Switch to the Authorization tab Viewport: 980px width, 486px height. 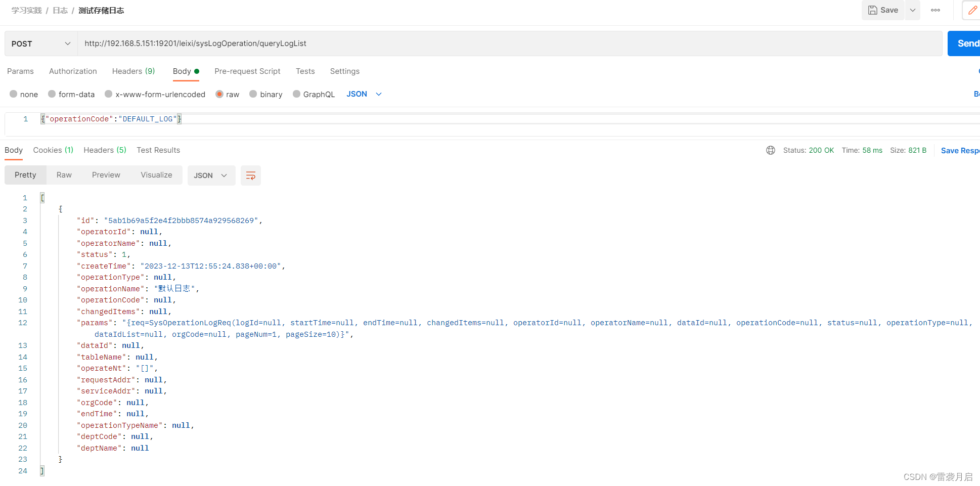73,71
